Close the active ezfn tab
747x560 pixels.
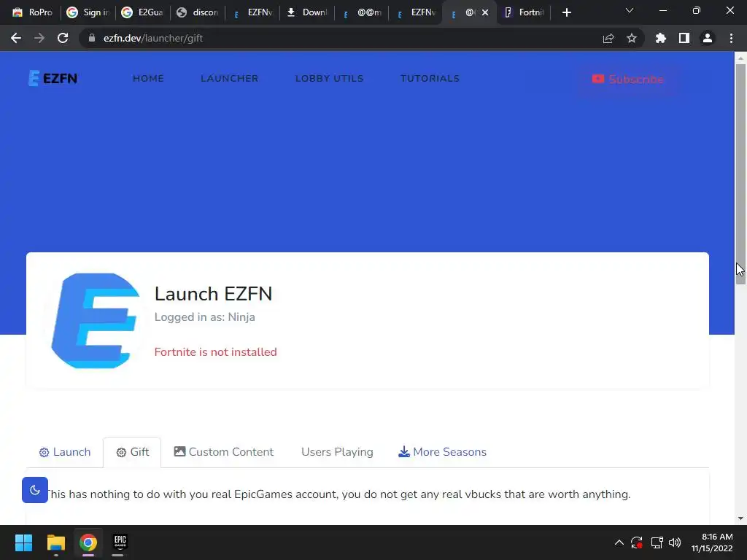point(485,12)
